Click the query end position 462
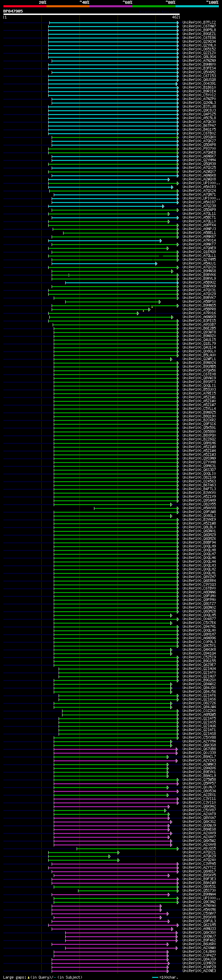 point(175,17)
